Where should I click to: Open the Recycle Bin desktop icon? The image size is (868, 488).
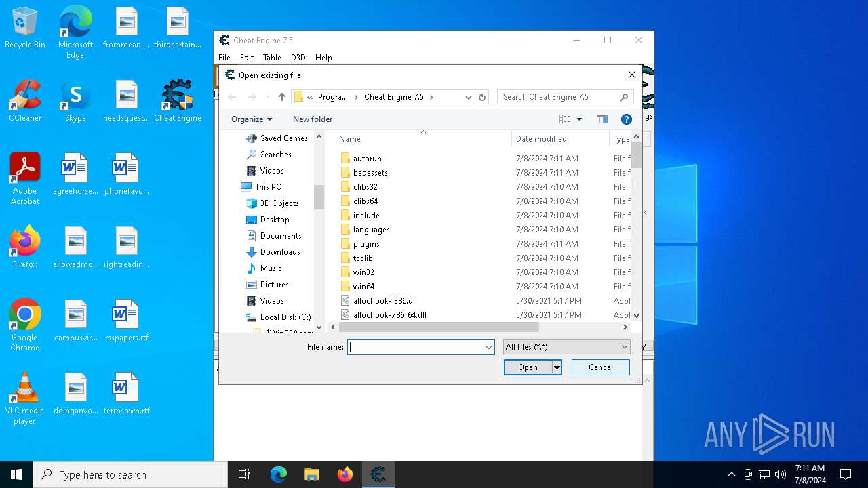(25, 28)
